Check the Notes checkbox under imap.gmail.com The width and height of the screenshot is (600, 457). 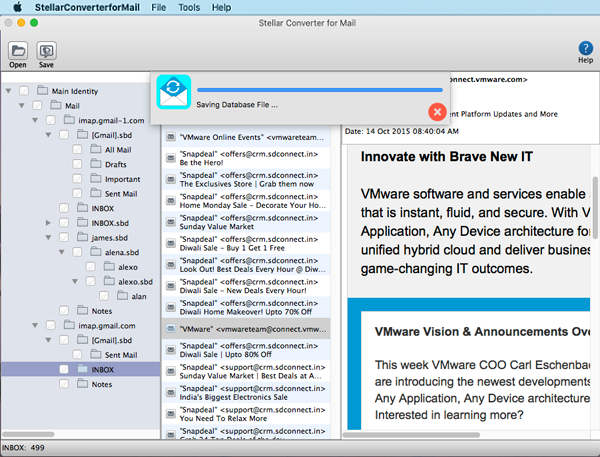pos(64,384)
